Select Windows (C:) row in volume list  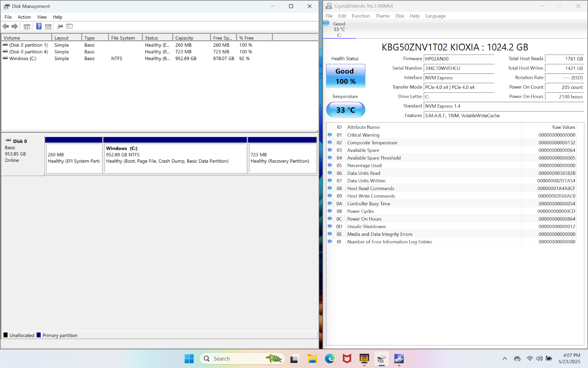point(159,58)
